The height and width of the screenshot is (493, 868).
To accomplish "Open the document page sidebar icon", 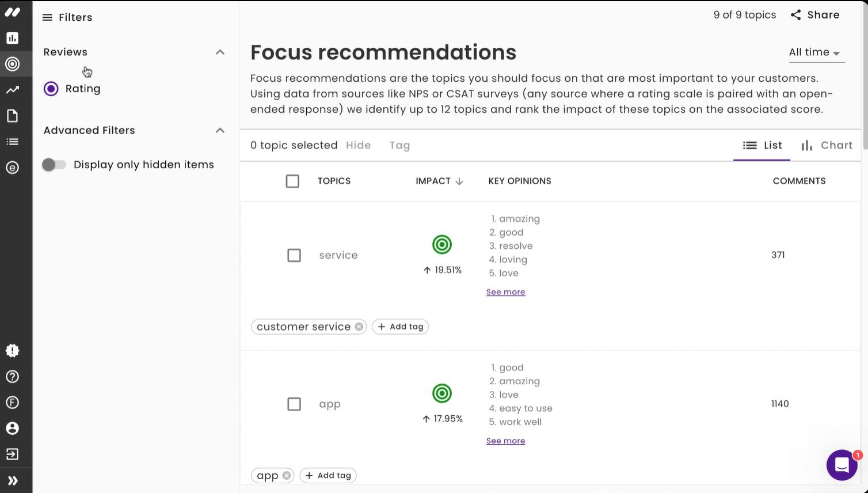I will [12, 116].
